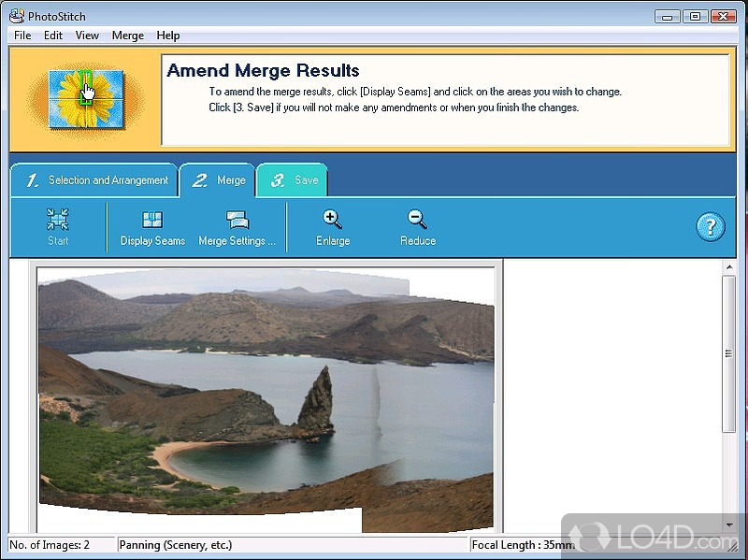Switch to Selection and Arrangement tab

click(94, 180)
